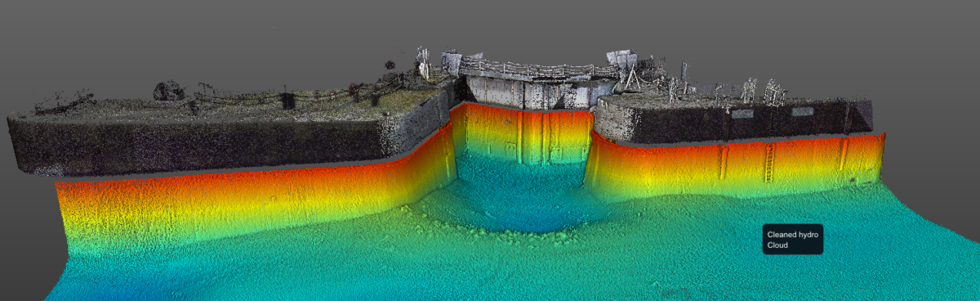Select the grey right quay wall above waterline
The image size is (980, 301).
point(735,121)
